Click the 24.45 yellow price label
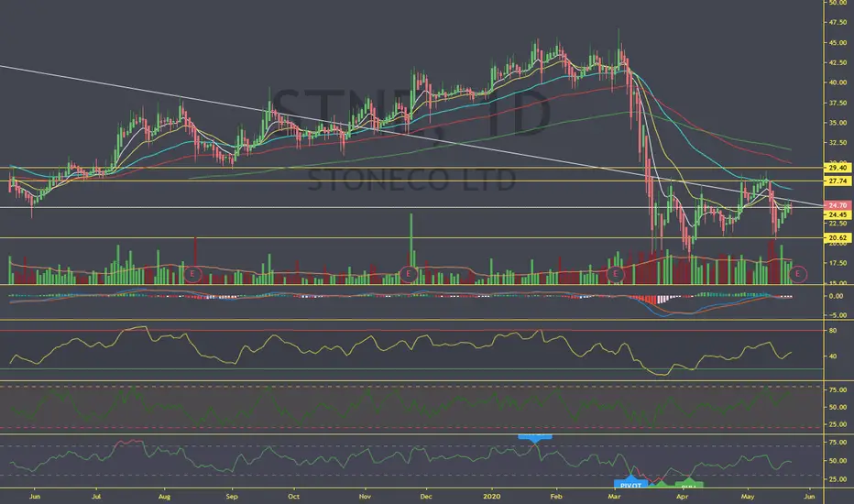Image resolution: width=854 pixels, height=504 pixels. (838, 215)
